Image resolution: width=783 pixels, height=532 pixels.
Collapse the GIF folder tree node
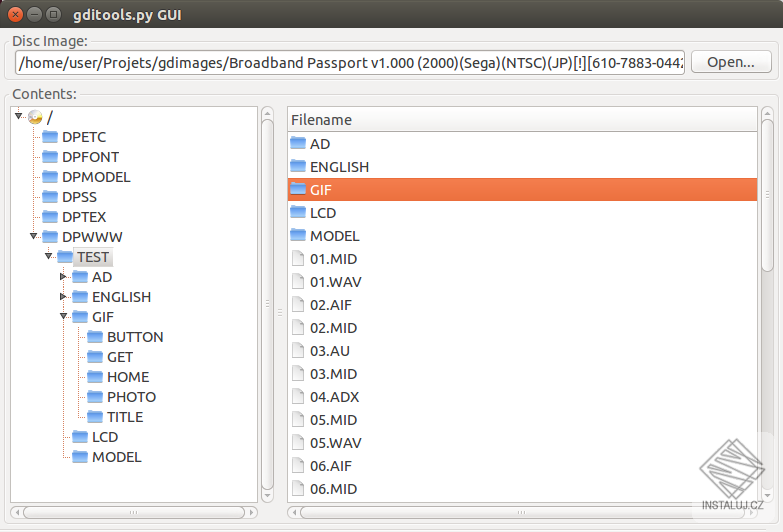point(63,316)
